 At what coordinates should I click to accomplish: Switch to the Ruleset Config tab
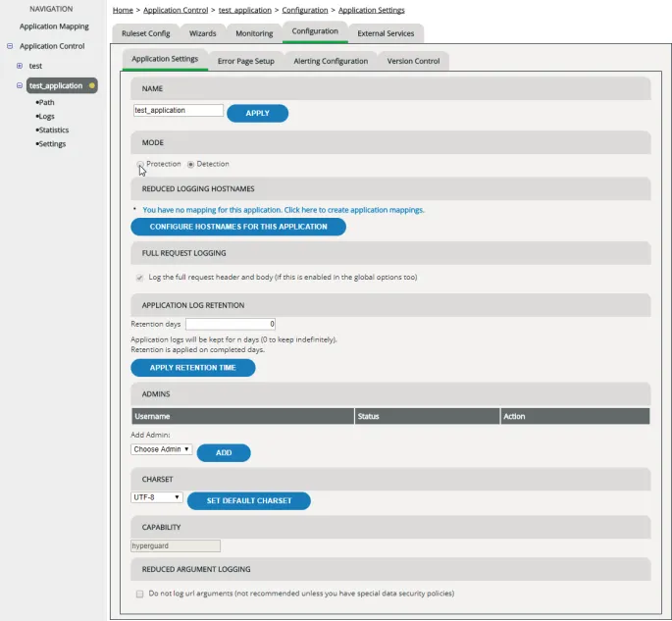(146, 33)
